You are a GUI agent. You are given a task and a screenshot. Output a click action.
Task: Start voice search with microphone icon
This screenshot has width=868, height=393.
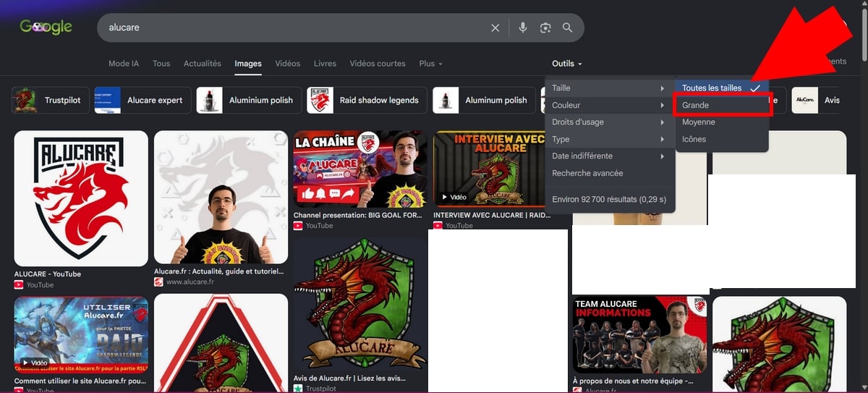click(523, 28)
